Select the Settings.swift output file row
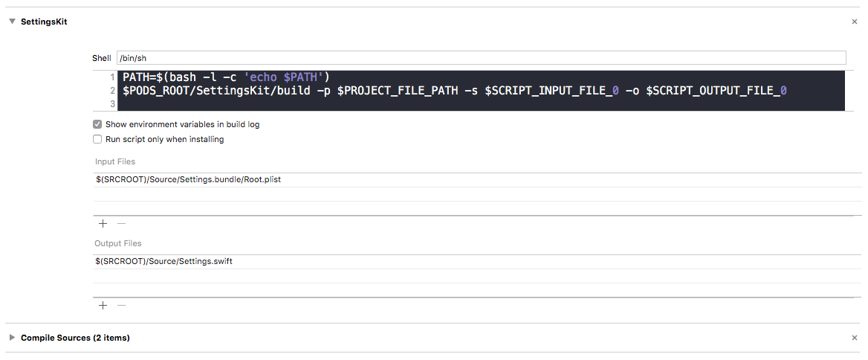Viewport: 868px width, 360px height. pos(477,262)
